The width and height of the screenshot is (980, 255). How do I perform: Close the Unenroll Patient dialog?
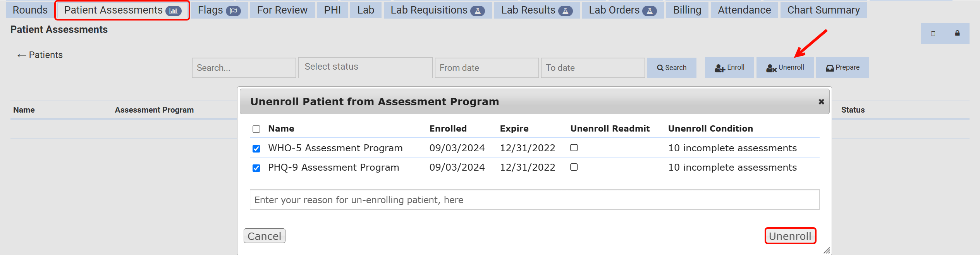point(821,102)
